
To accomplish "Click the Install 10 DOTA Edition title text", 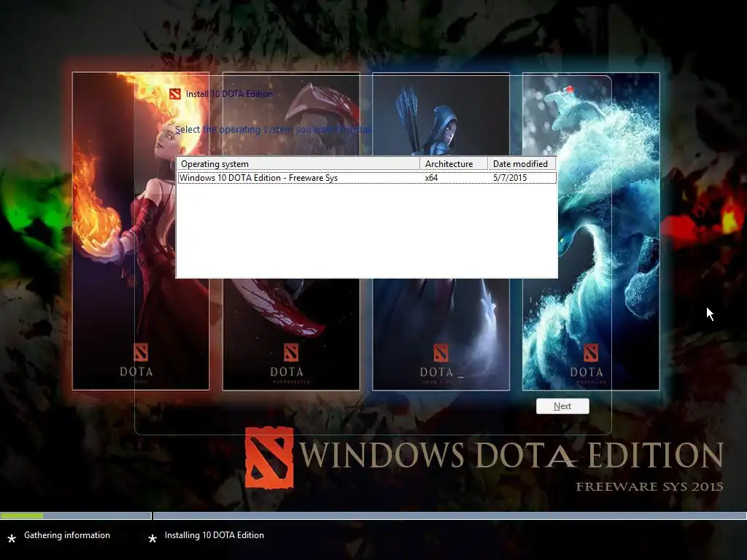I will (229, 94).
